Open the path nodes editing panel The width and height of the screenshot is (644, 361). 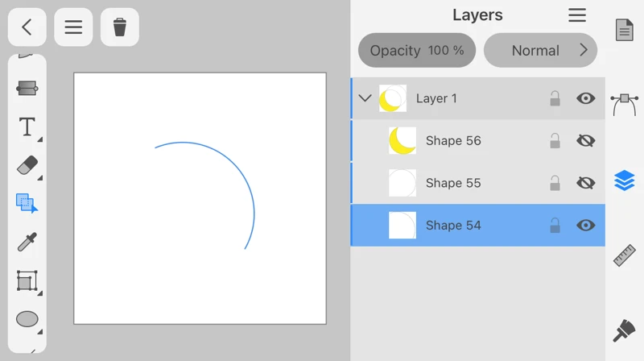tap(624, 103)
